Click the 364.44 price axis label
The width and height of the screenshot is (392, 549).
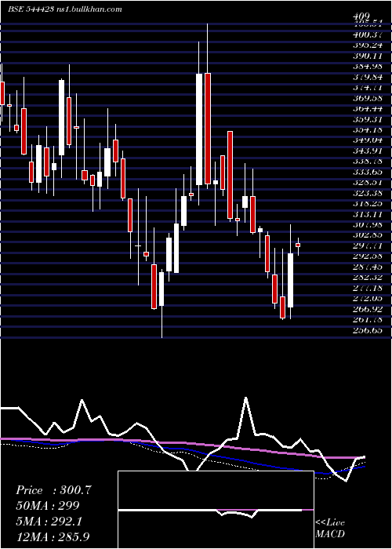(x=368, y=109)
